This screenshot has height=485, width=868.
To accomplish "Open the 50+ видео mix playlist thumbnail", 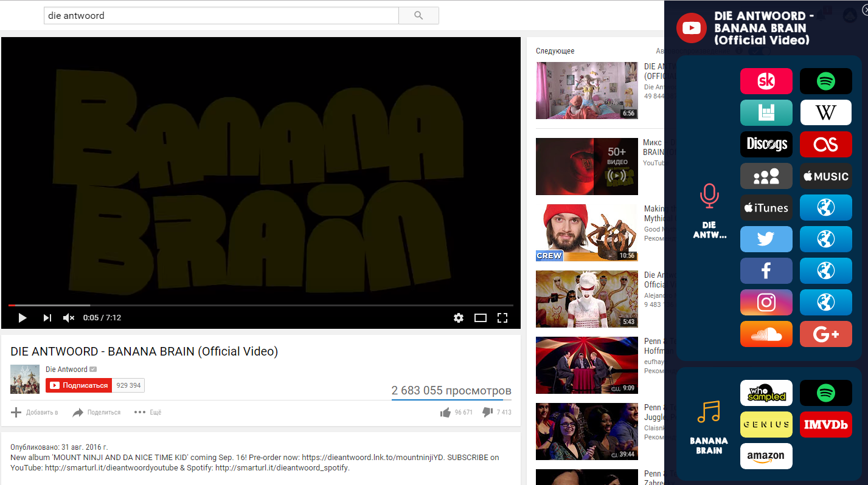I will coord(587,167).
